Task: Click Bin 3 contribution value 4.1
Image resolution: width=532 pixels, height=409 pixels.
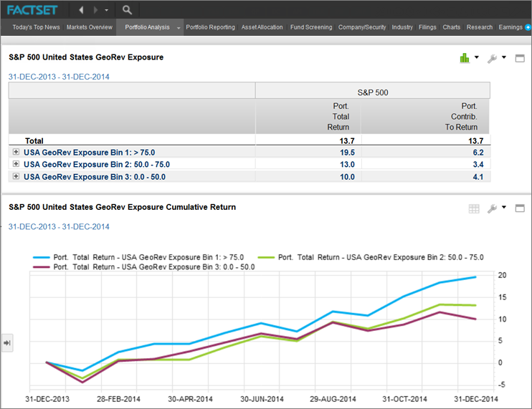Action: click(x=478, y=177)
